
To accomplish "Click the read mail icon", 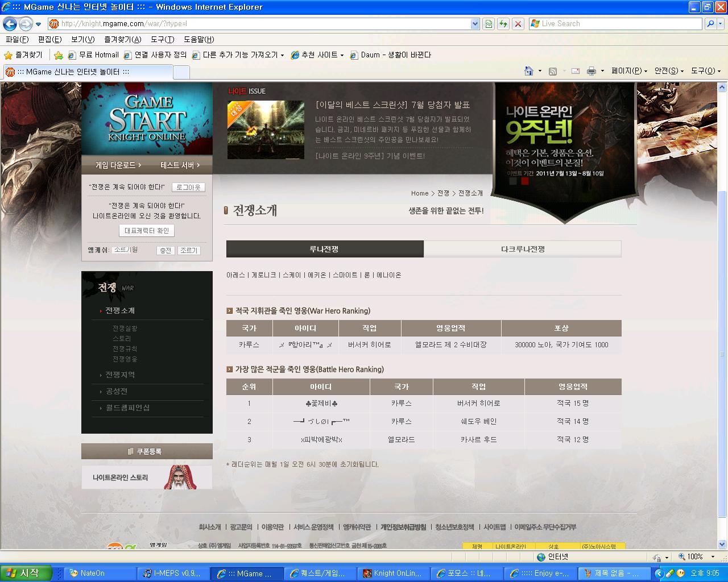I will click(576, 71).
